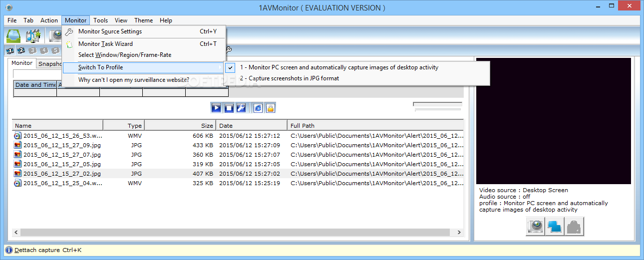This screenshot has width=644, height=260.
Task: Click the size value 433 KB
Action: [202, 145]
